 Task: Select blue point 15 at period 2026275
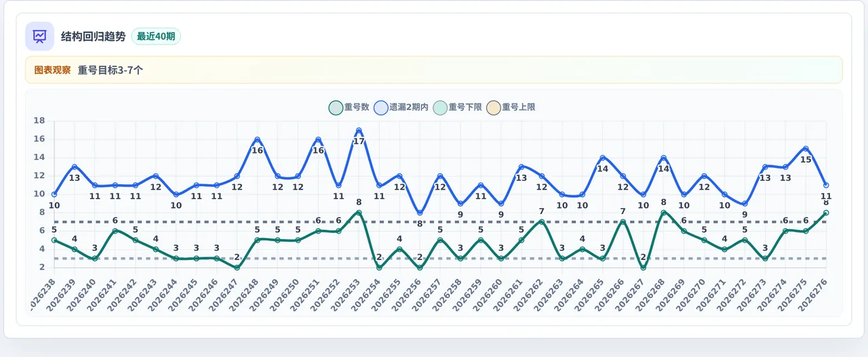(x=806, y=149)
